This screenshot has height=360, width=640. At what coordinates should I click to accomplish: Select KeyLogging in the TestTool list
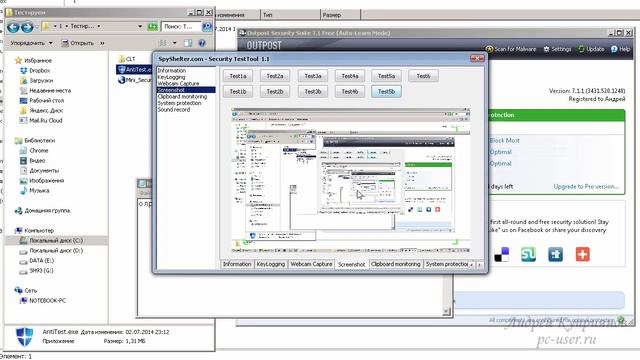(x=171, y=77)
